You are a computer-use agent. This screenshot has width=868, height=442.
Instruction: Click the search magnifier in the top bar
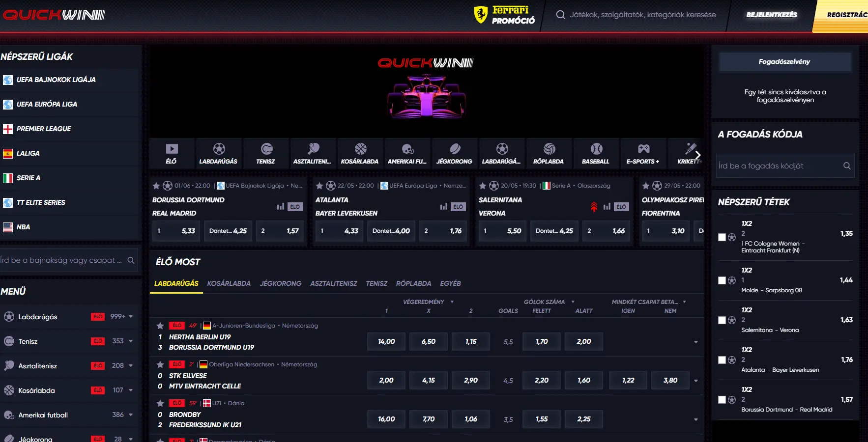[560, 15]
